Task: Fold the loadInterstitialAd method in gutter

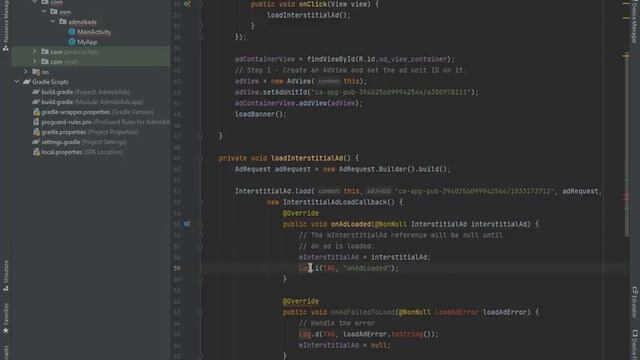Action: click(x=200, y=158)
